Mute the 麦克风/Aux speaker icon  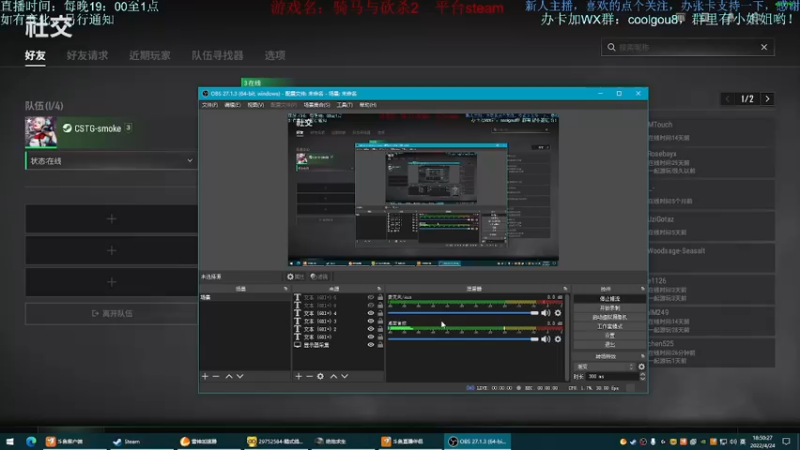[x=546, y=313]
